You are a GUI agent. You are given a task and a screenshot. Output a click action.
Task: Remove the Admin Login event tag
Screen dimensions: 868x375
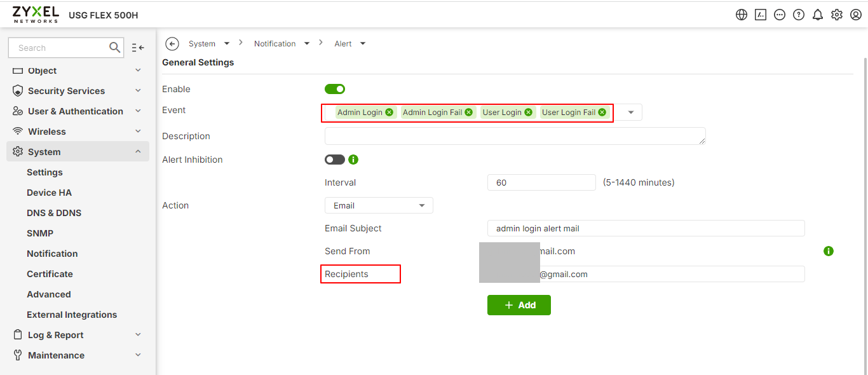(x=390, y=112)
